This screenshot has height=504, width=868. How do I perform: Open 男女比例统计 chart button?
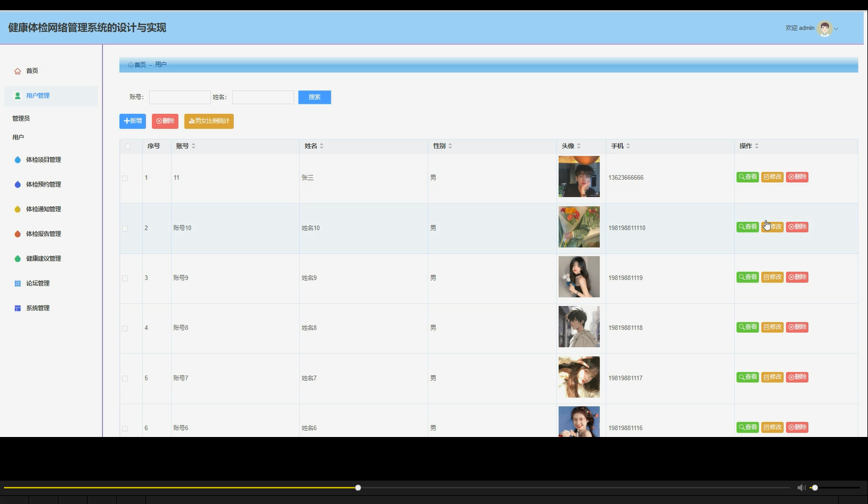[209, 121]
